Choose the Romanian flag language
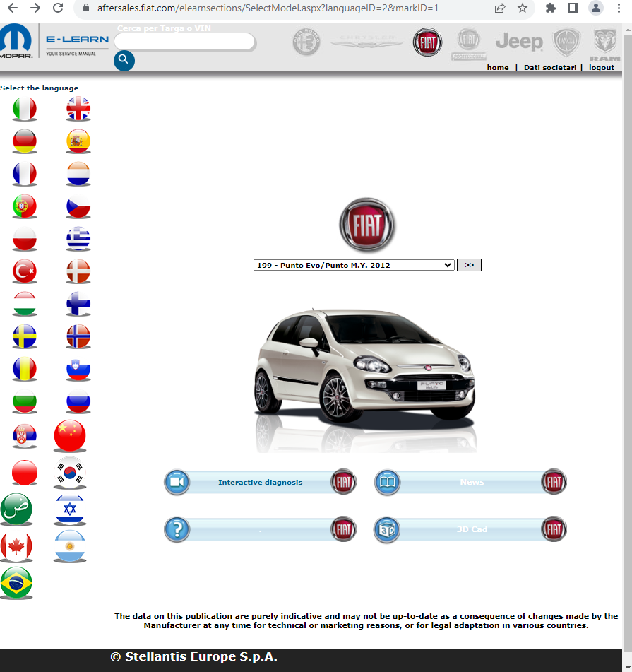 25,370
